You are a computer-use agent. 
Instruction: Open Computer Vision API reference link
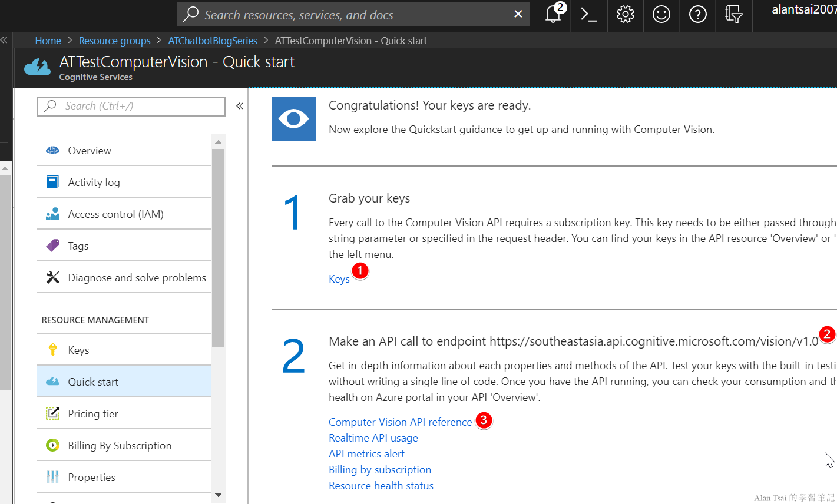(x=401, y=422)
